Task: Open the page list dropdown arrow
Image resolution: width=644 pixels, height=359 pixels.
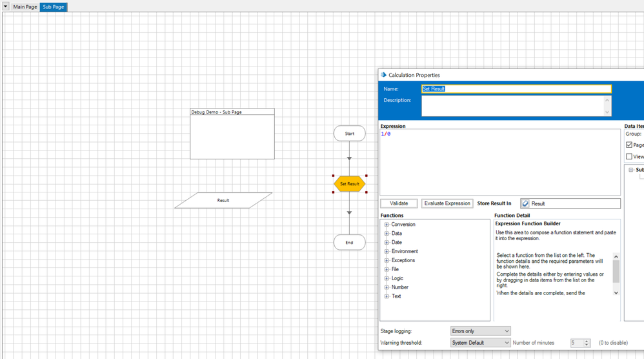Action: pos(5,6)
